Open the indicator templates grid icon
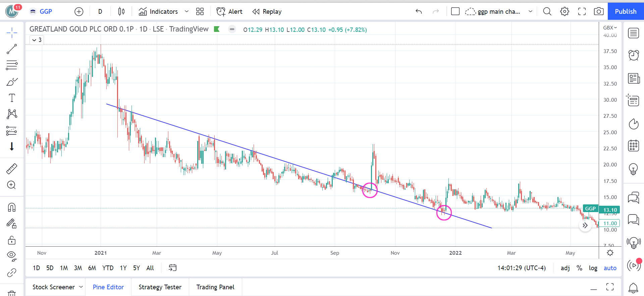This screenshot has height=296, width=644. 200,12
